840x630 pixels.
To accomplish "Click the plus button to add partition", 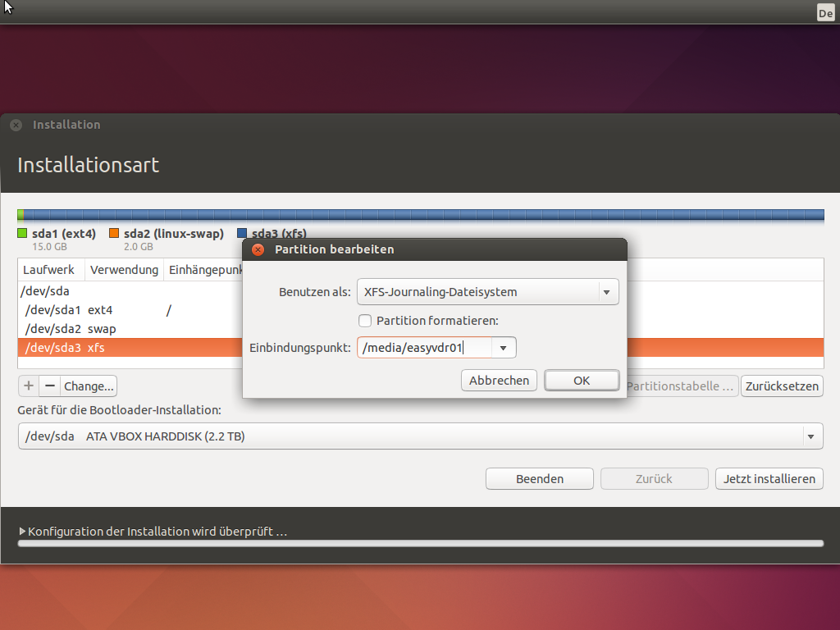I will click(x=29, y=386).
